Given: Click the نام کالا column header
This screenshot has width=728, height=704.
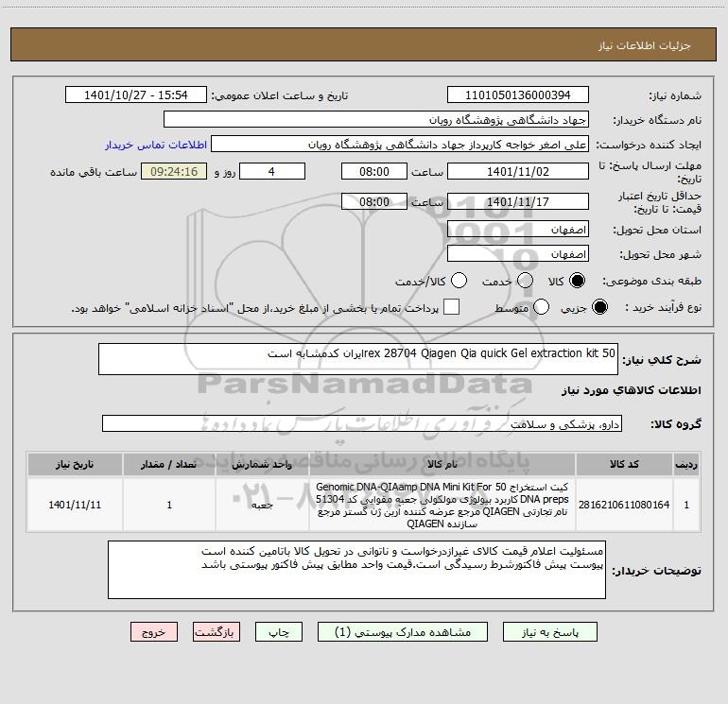Looking at the screenshot, I should click(442, 464).
